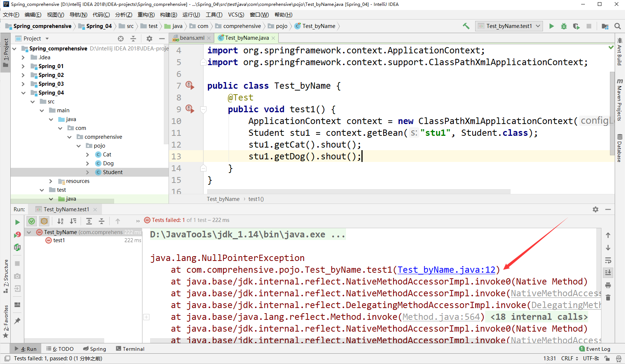This screenshot has height=364, width=625.
Task: Open the 6: TODO tool window
Action: pyautogui.click(x=60, y=349)
